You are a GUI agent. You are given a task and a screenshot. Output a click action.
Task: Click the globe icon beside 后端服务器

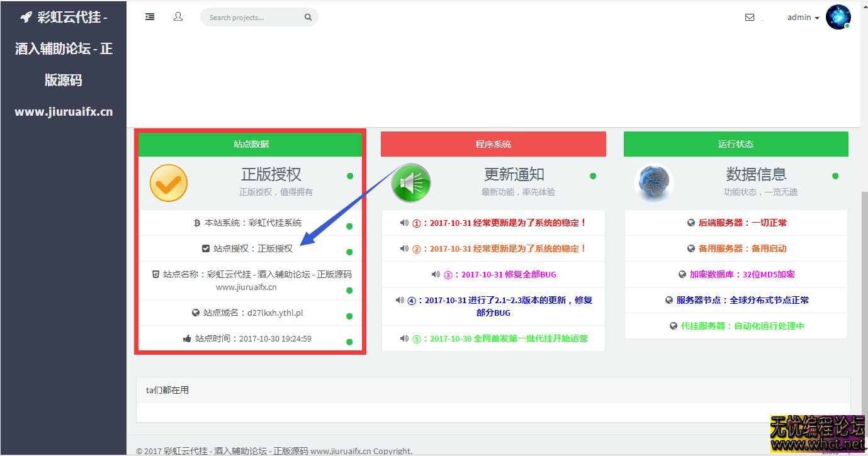(691, 223)
